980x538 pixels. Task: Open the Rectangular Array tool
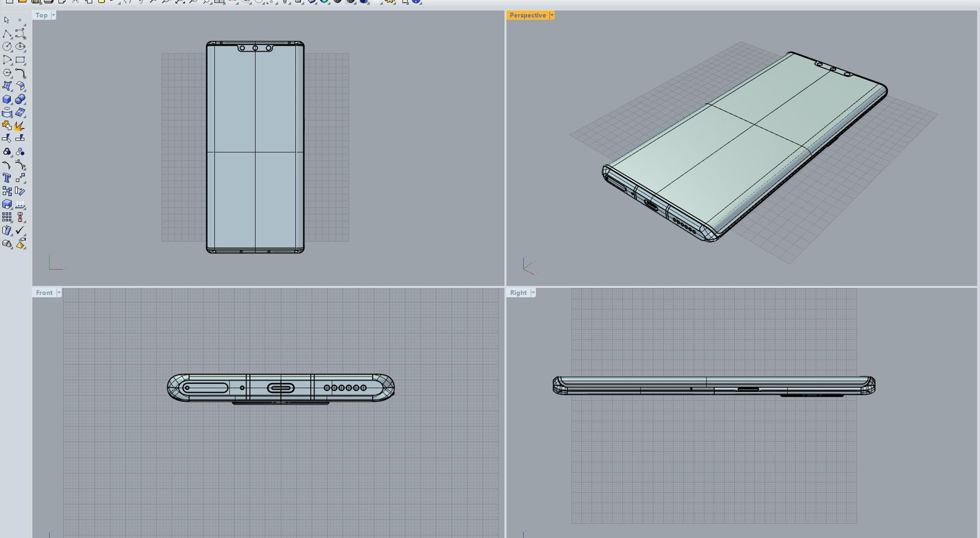pos(7,217)
